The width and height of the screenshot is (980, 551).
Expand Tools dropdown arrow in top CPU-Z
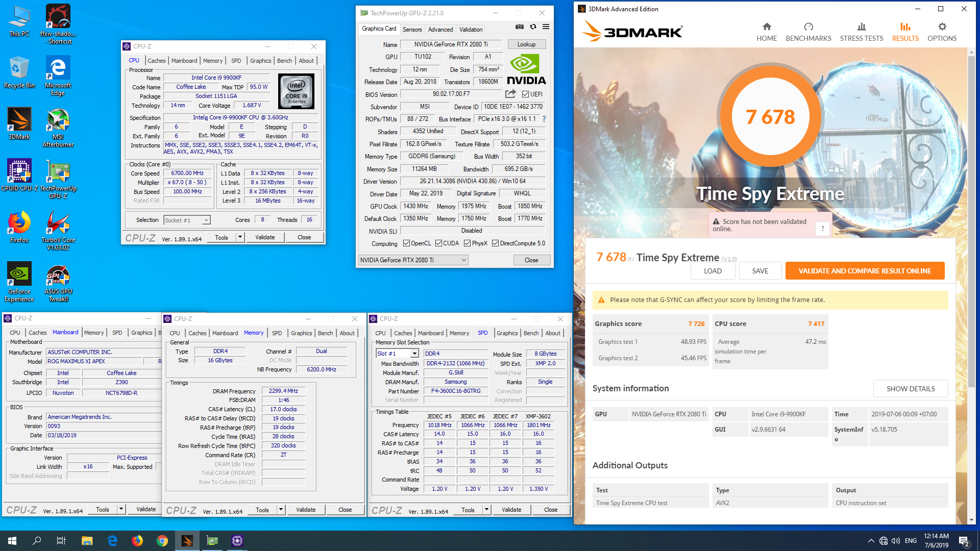pos(240,237)
